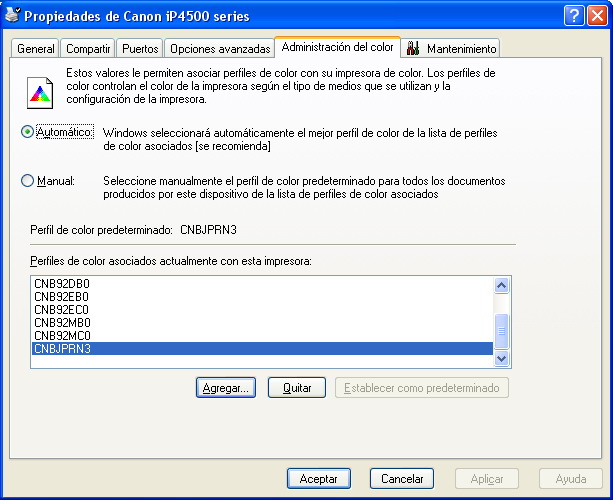Select CNB92DB0 profile in the list
The height and width of the screenshot is (500, 613).
click(62, 284)
